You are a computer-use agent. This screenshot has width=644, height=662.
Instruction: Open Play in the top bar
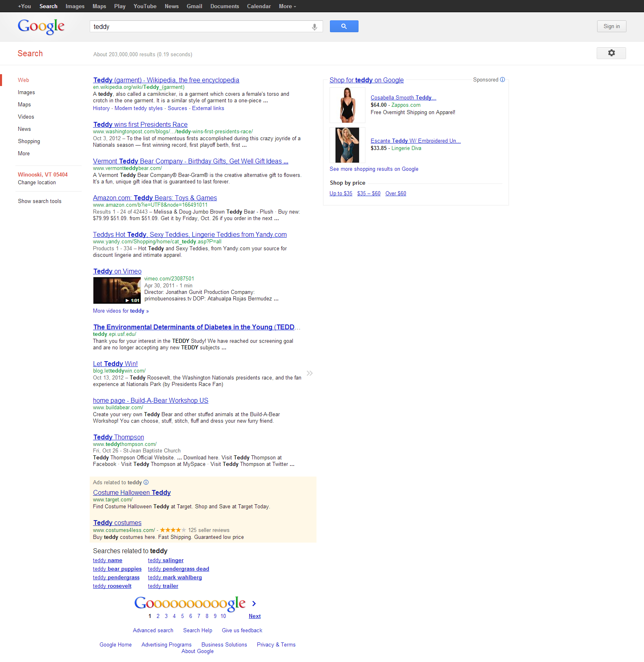coord(120,6)
